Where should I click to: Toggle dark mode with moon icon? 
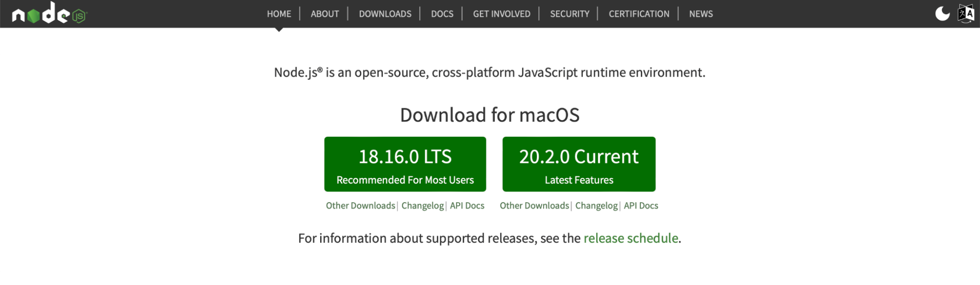(942, 13)
